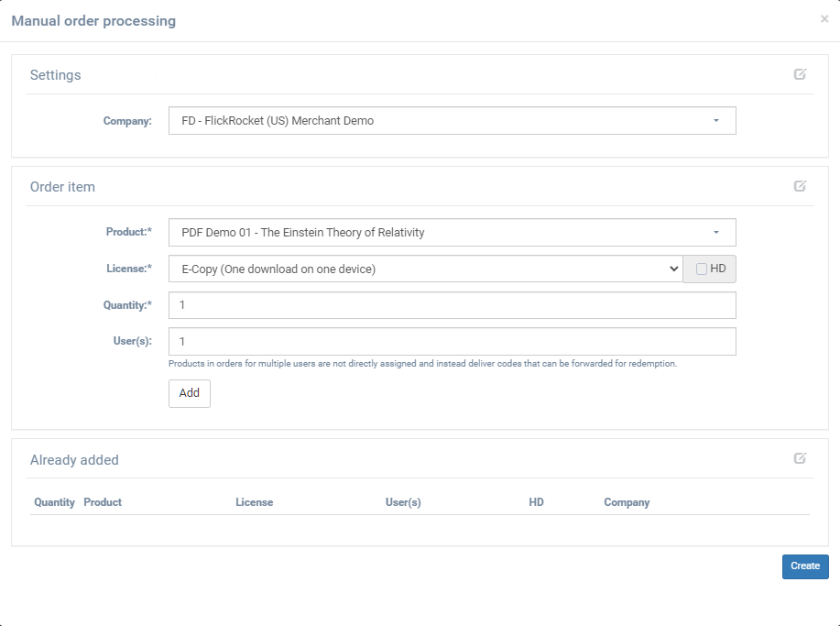Click the blue Create button
The height and width of the screenshot is (626, 840).
[x=805, y=566]
